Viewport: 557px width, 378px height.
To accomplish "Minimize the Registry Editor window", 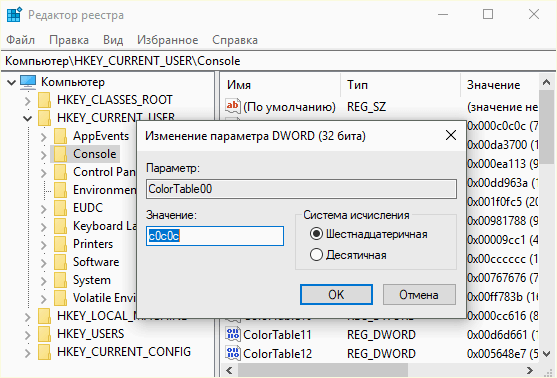I will point(443,15).
